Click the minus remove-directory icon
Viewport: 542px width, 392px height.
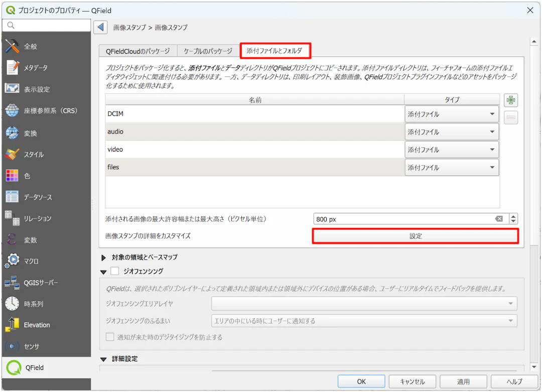[x=511, y=117]
